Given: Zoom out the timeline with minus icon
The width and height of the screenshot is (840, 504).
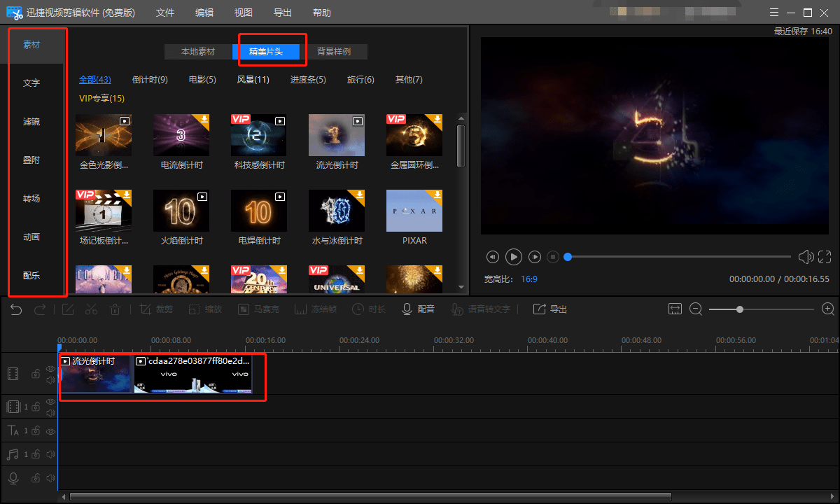Looking at the screenshot, I should click(x=696, y=309).
